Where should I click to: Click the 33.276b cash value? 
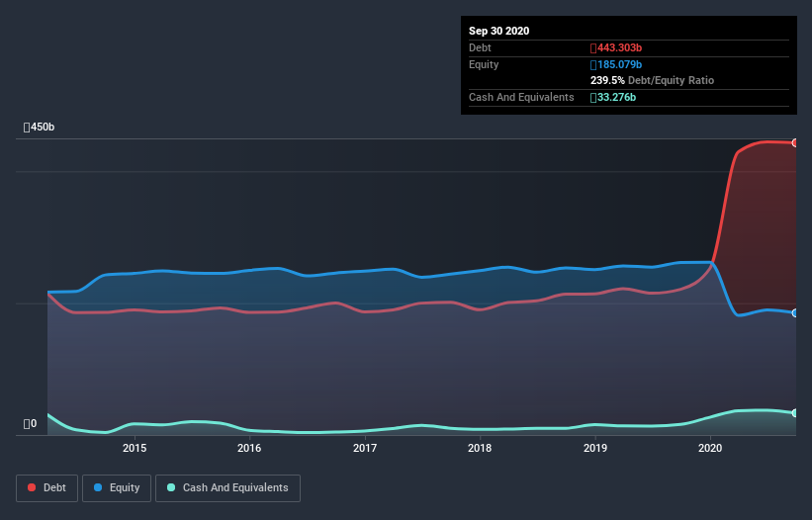pos(613,97)
